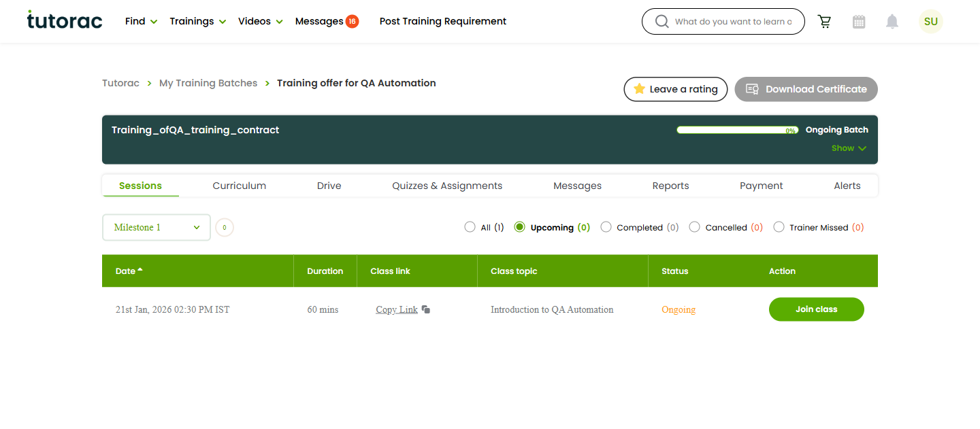Click the session date 21st Jan, 2026

[x=173, y=309]
